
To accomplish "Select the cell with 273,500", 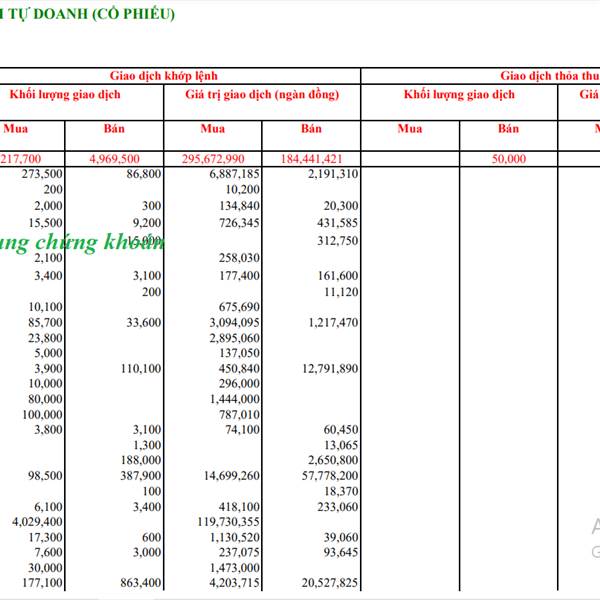I will (42, 174).
